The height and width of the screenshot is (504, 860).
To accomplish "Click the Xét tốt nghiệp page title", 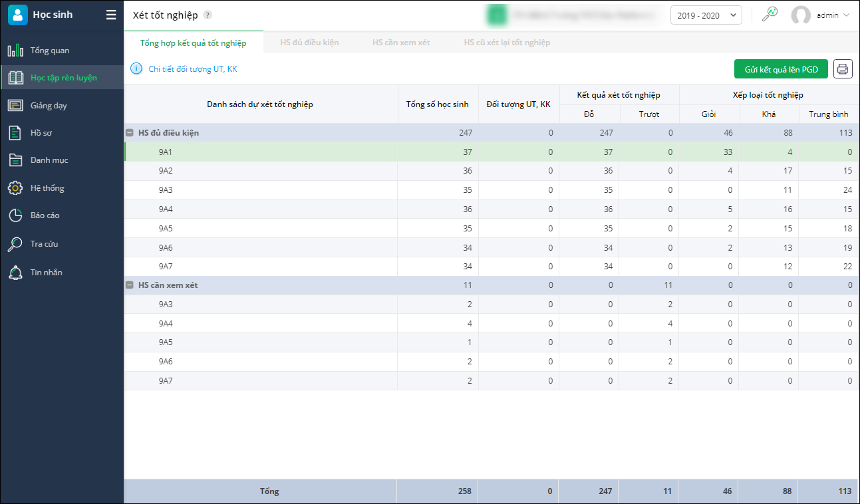I will (x=165, y=15).
